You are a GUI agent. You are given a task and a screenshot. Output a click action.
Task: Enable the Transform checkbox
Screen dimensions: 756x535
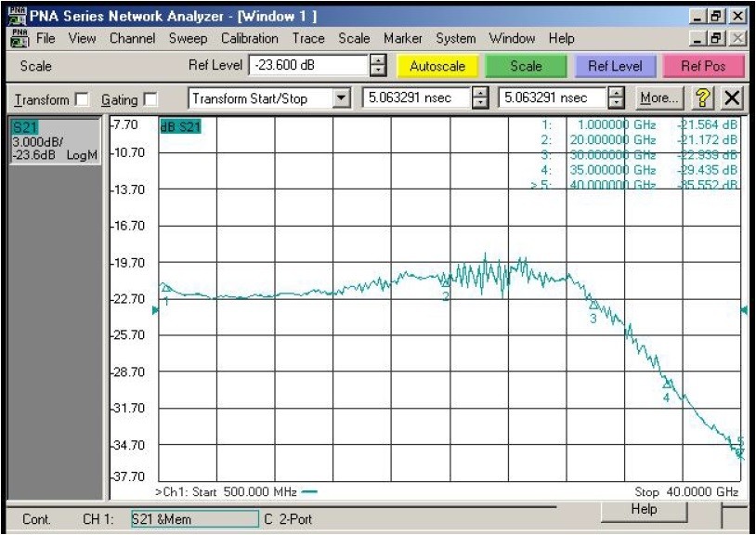(83, 99)
